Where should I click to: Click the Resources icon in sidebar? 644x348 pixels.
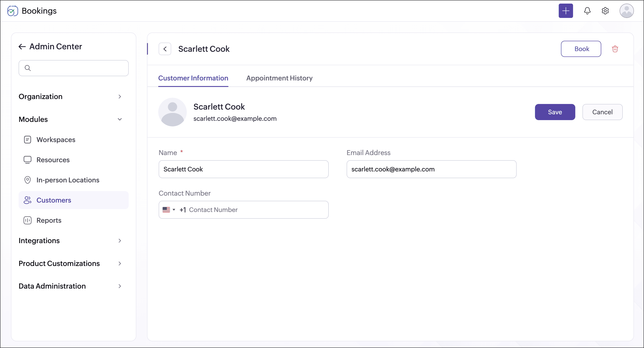pos(28,160)
